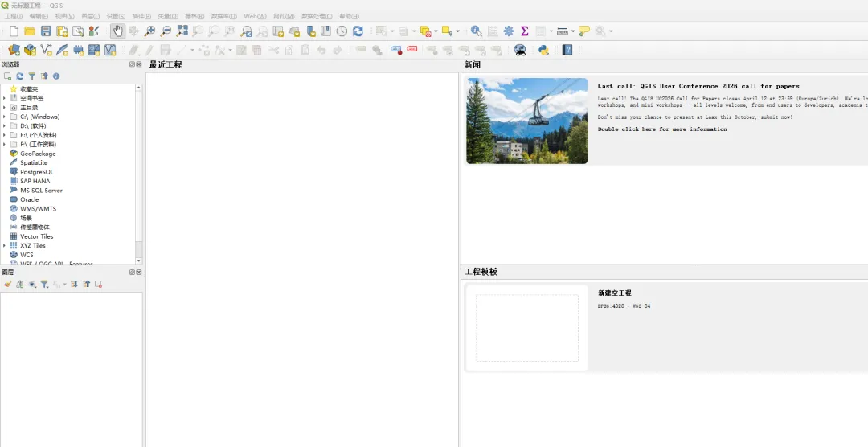868x447 pixels.
Task: Click the filter legend funnel icon in layers panel
Action: (44, 284)
